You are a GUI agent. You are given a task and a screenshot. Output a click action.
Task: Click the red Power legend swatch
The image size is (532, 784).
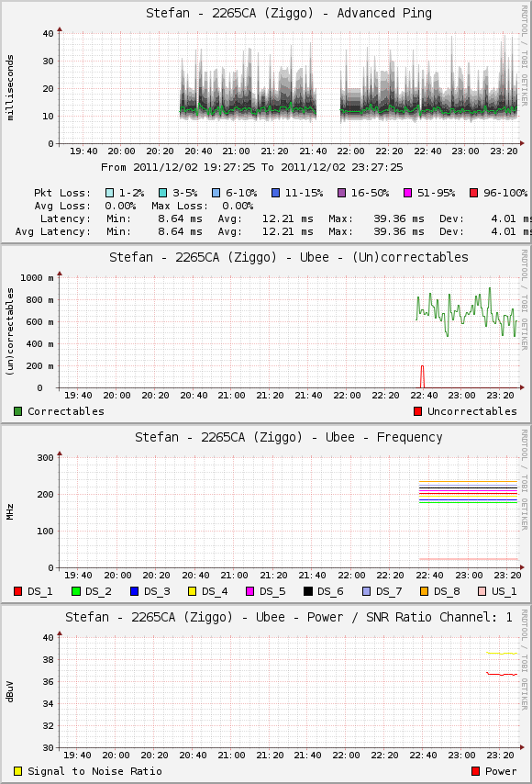tap(475, 771)
